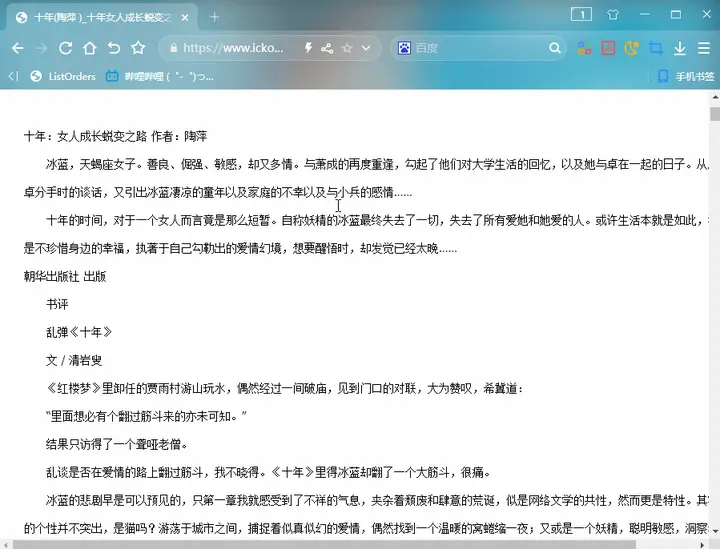This screenshot has width=720, height=549.
Task: Click the quoted line 里面想必有个翻过筋斗来的
Action: (146, 416)
